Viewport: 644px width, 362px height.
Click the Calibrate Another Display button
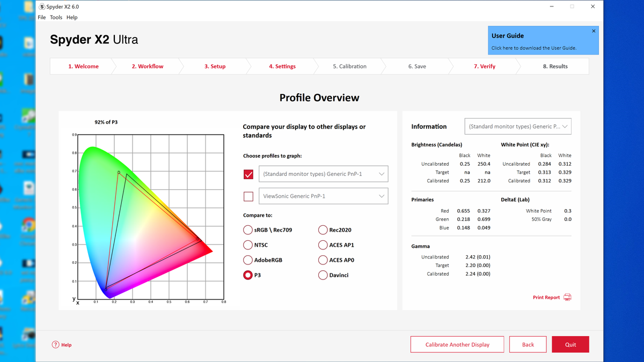pyautogui.click(x=457, y=344)
